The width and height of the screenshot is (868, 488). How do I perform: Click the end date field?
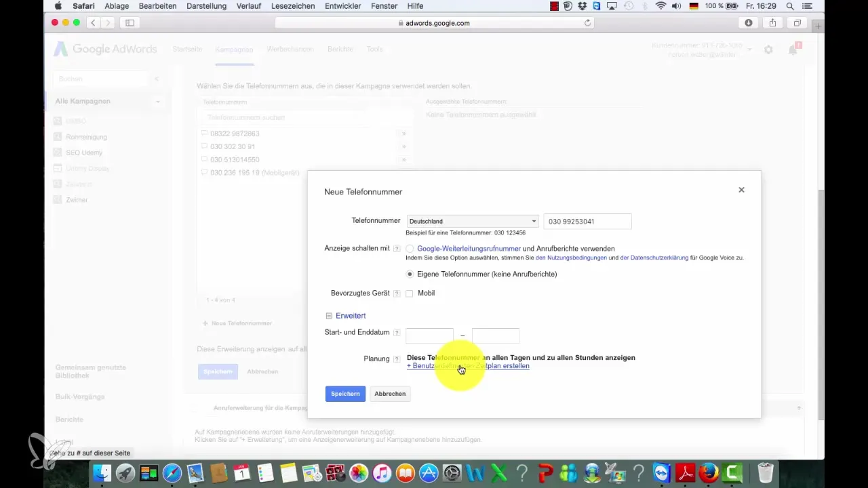coord(496,335)
